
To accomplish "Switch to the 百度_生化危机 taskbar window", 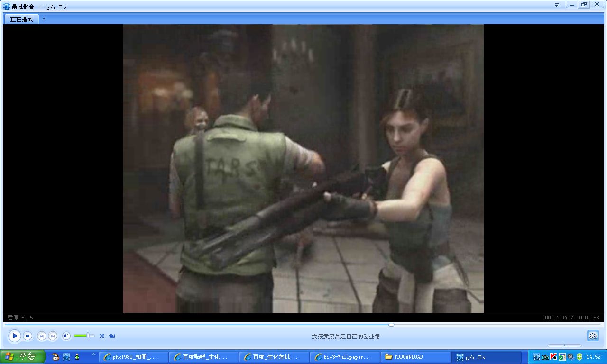I will point(274,357).
